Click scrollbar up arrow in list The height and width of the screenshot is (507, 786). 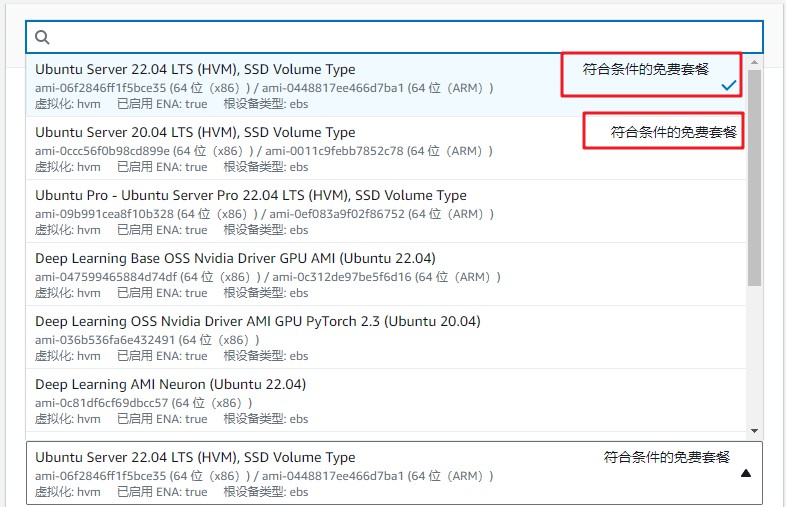point(754,62)
